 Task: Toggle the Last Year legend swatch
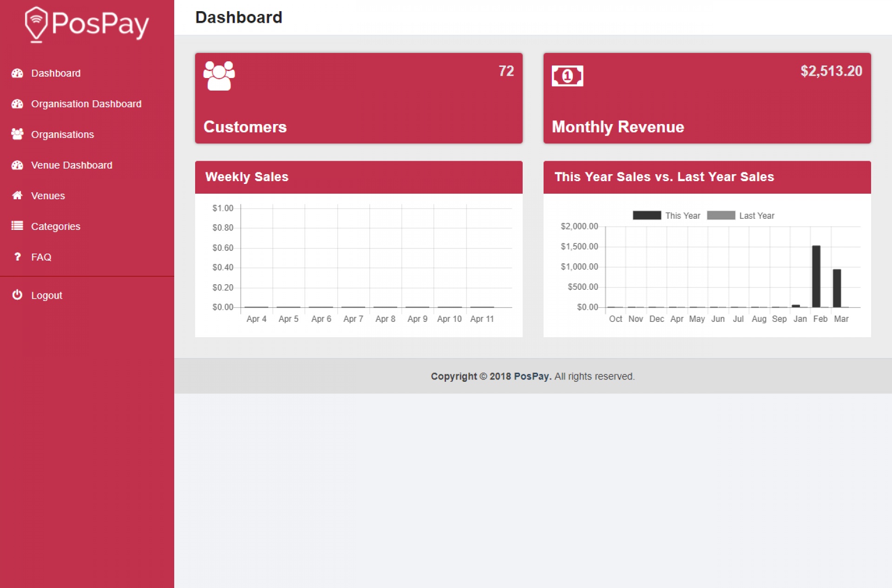click(x=721, y=216)
